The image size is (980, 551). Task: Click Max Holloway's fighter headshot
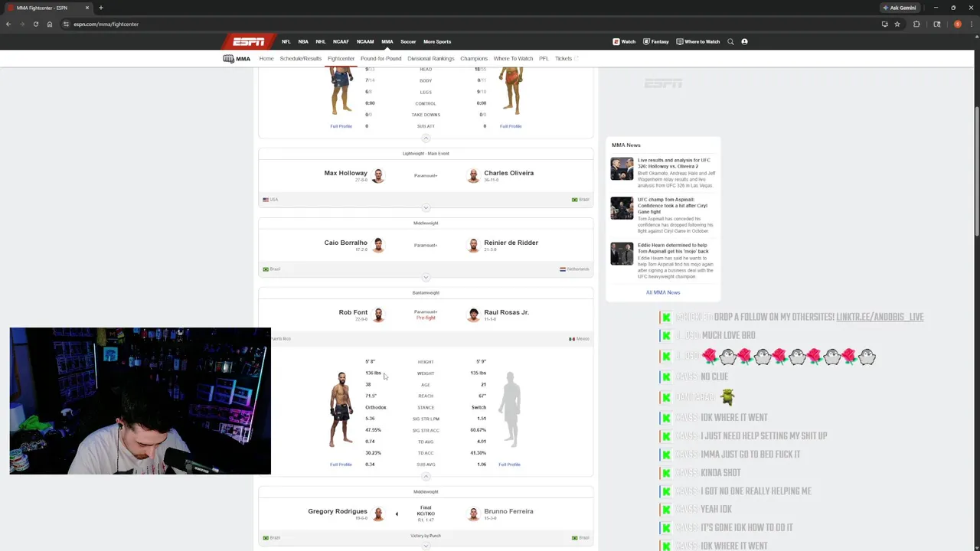(378, 176)
